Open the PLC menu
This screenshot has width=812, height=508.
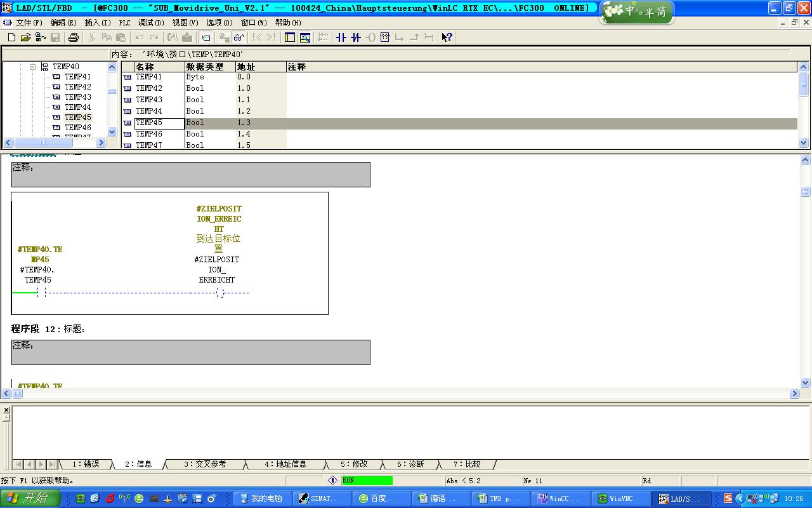pyautogui.click(x=125, y=22)
